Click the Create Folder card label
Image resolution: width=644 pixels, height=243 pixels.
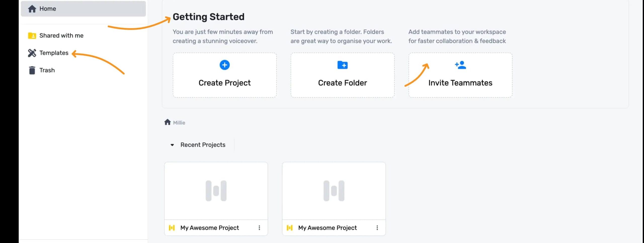click(x=342, y=83)
